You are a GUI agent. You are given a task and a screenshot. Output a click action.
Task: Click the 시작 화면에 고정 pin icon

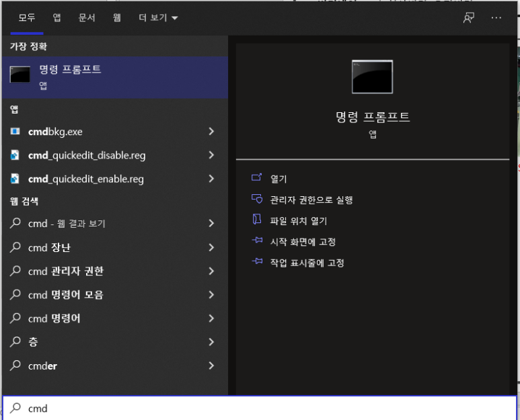(x=257, y=240)
